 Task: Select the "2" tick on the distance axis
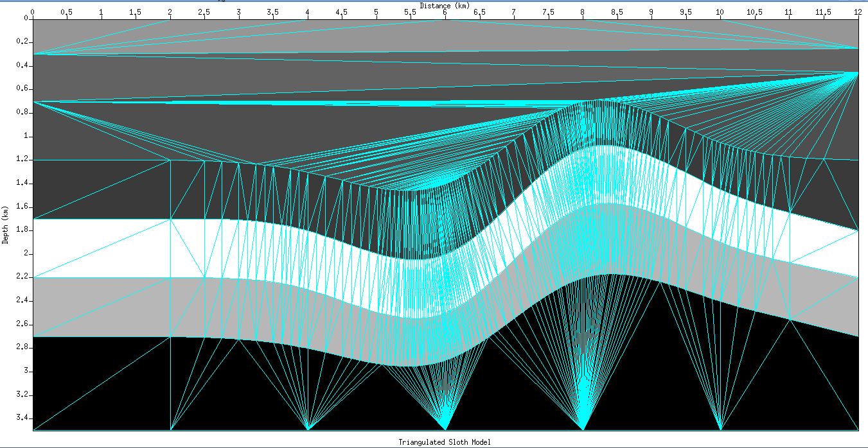[x=170, y=12]
